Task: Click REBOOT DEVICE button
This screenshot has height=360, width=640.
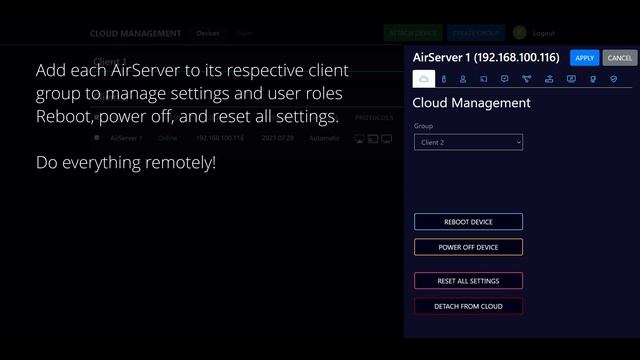Action: pyautogui.click(x=468, y=222)
